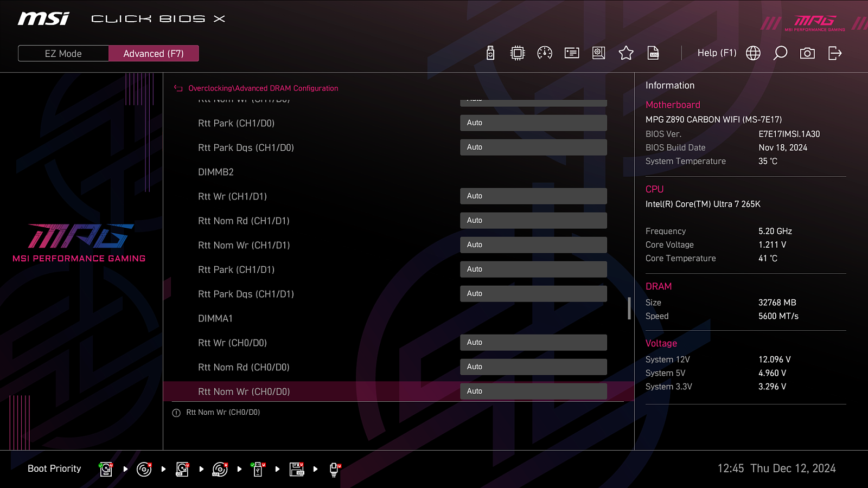Open the CPU overclocking settings icon
Image resolution: width=868 pixels, height=488 pixels.
[x=518, y=53]
